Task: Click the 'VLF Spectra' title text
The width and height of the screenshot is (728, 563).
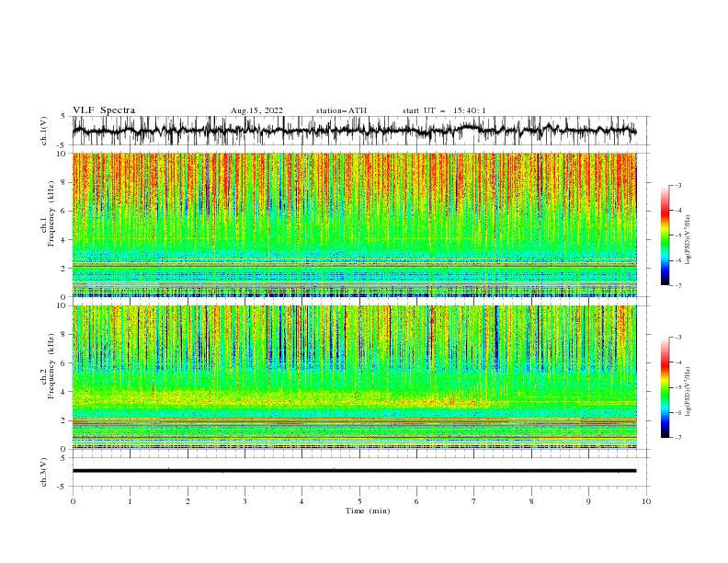Action: click(104, 110)
